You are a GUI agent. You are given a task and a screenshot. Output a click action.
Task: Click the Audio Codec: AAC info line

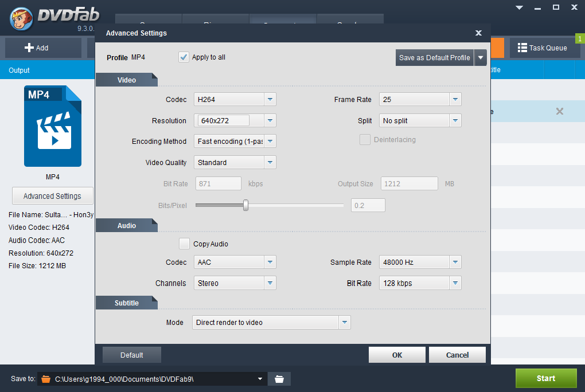[37, 240]
